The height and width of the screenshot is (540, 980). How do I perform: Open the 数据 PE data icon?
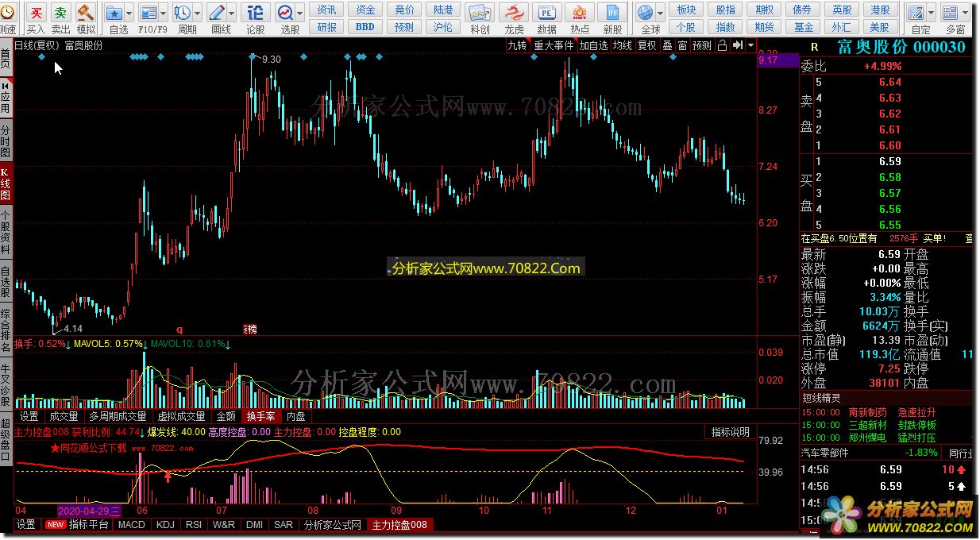tap(546, 13)
